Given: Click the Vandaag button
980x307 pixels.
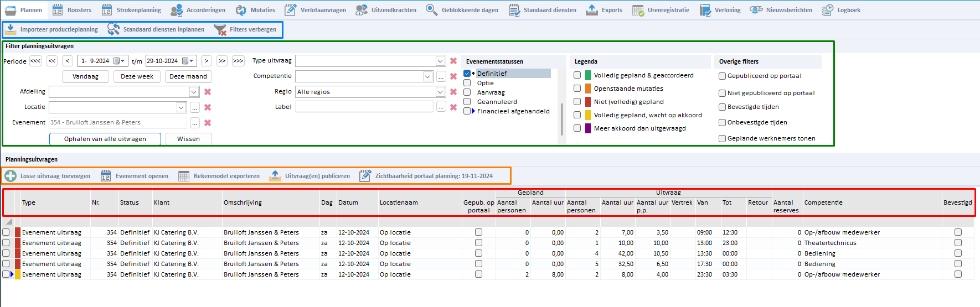Looking at the screenshot, I should click(x=85, y=76).
